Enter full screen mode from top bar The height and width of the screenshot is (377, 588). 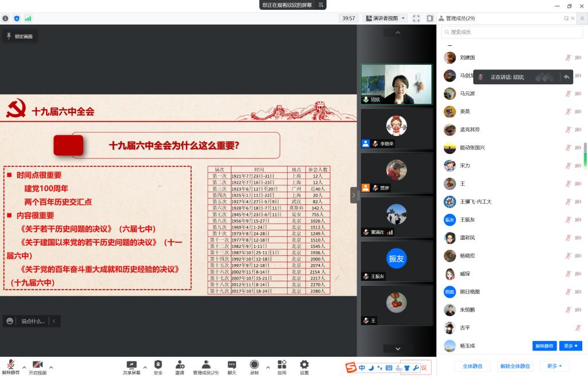pyautogui.click(x=416, y=18)
